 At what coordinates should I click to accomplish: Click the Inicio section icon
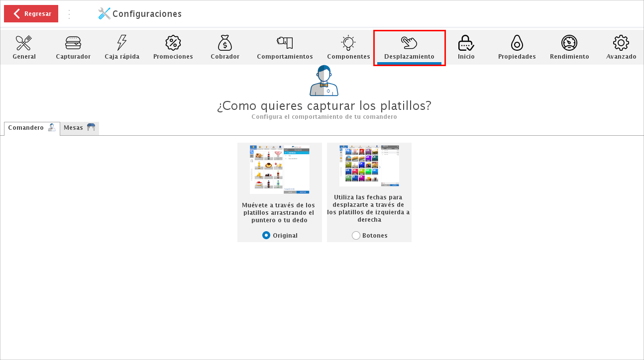[x=466, y=46]
